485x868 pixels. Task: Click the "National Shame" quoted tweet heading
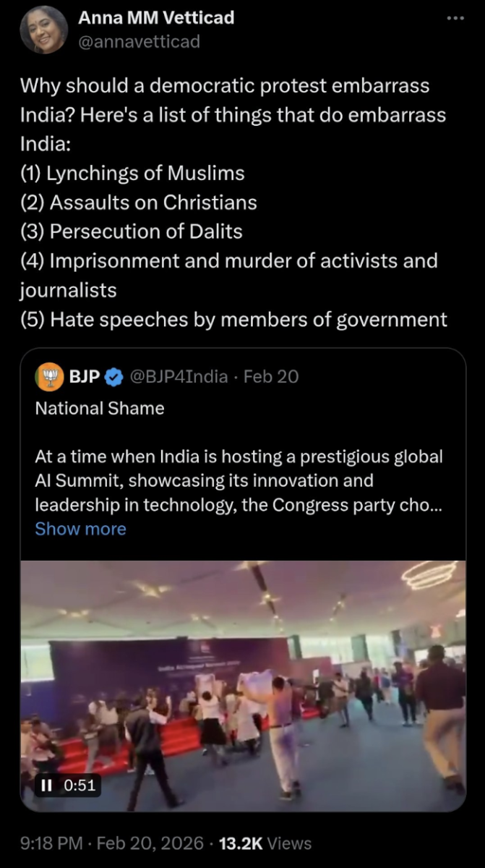pos(100,408)
